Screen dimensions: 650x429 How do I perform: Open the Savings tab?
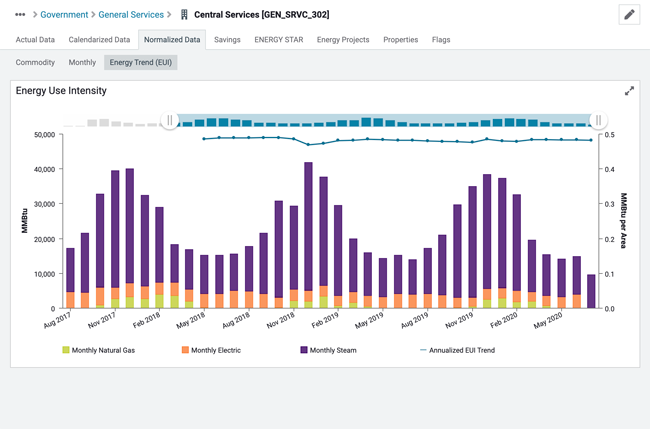pos(227,40)
